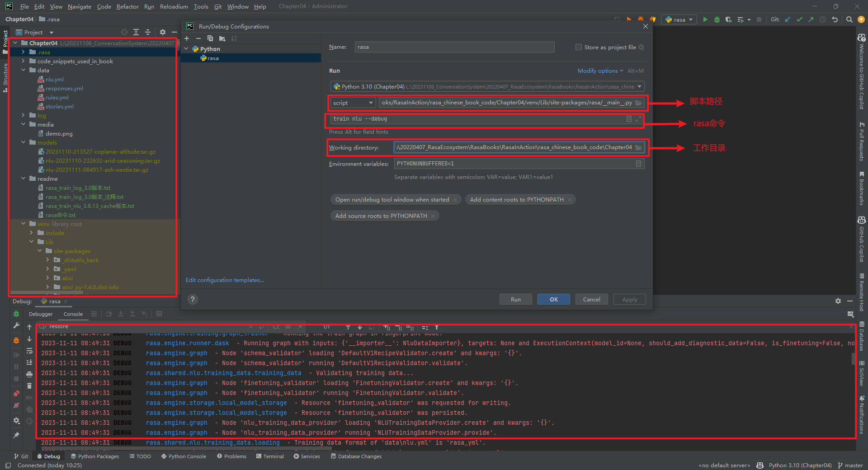Click Add New Configuration plus icon
Image resolution: width=868 pixels, height=470 pixels.
(187, 38)
